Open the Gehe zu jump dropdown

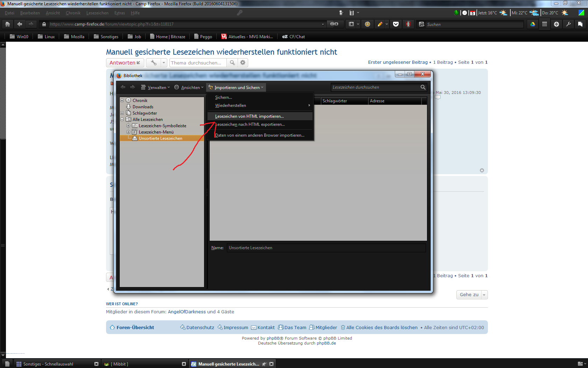tap(472, 295)
